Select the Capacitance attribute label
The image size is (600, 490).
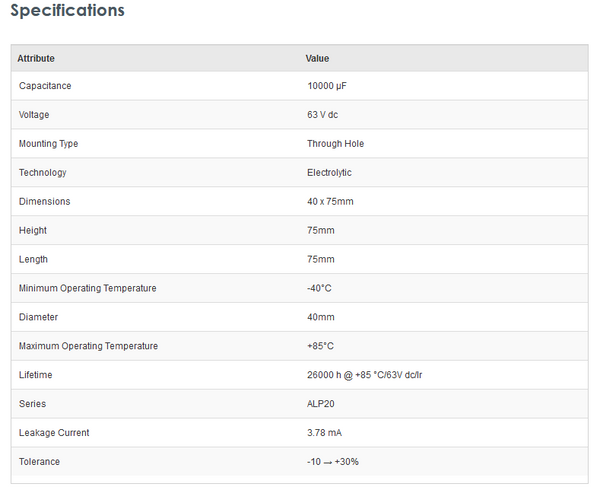point(45,86)
